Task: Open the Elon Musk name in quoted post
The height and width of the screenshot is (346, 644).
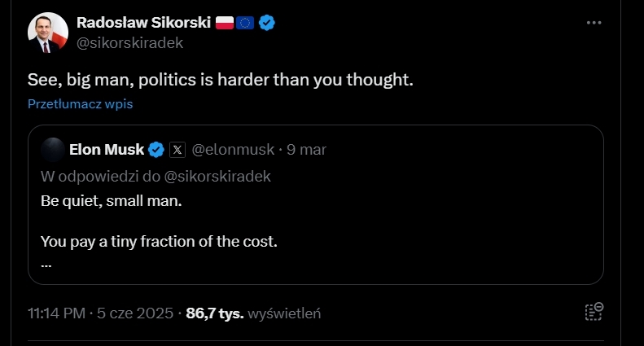Action: click(x=107, y=150)
